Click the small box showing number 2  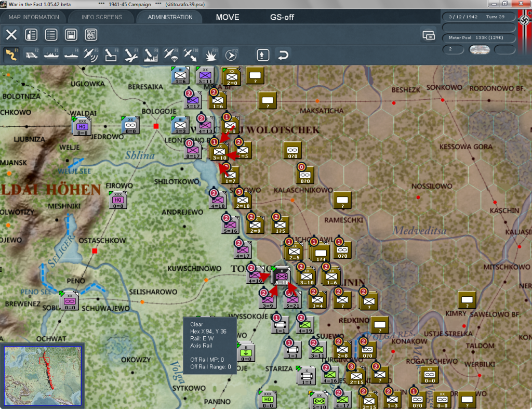(453, 49)
